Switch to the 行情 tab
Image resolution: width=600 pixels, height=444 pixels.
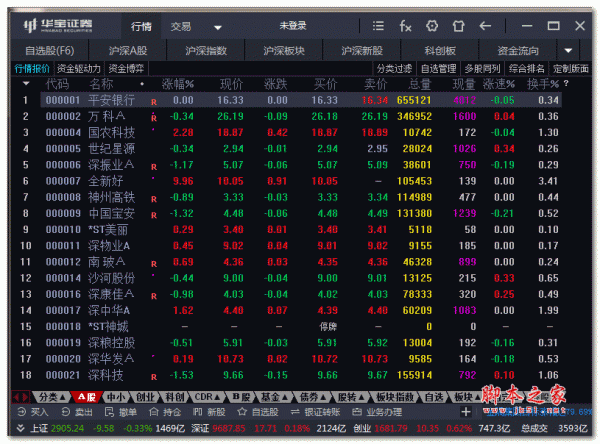[141, 26]
